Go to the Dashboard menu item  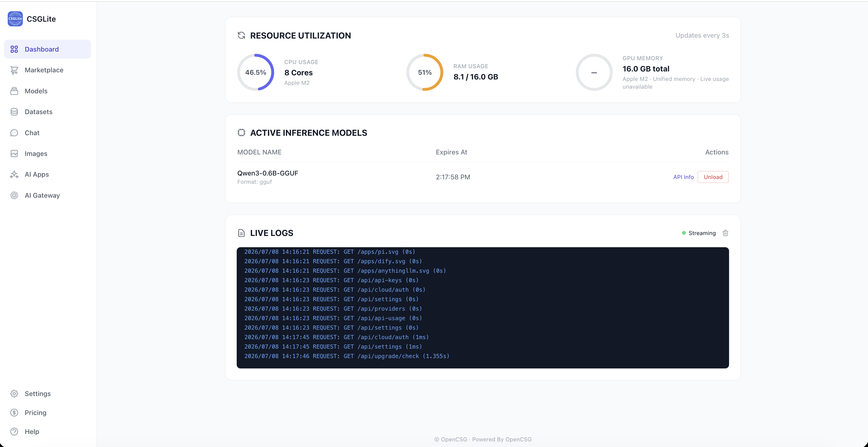pyautogui.click(x=47, y=49)
